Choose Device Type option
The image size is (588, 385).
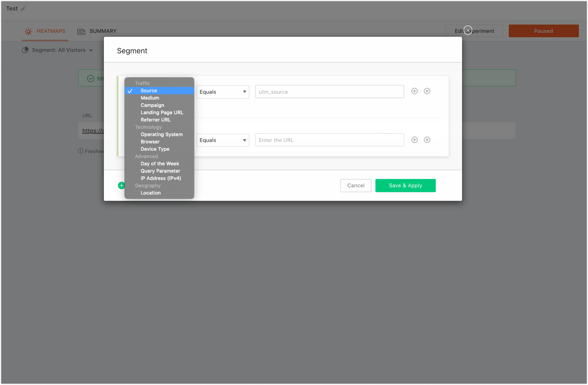155,149
